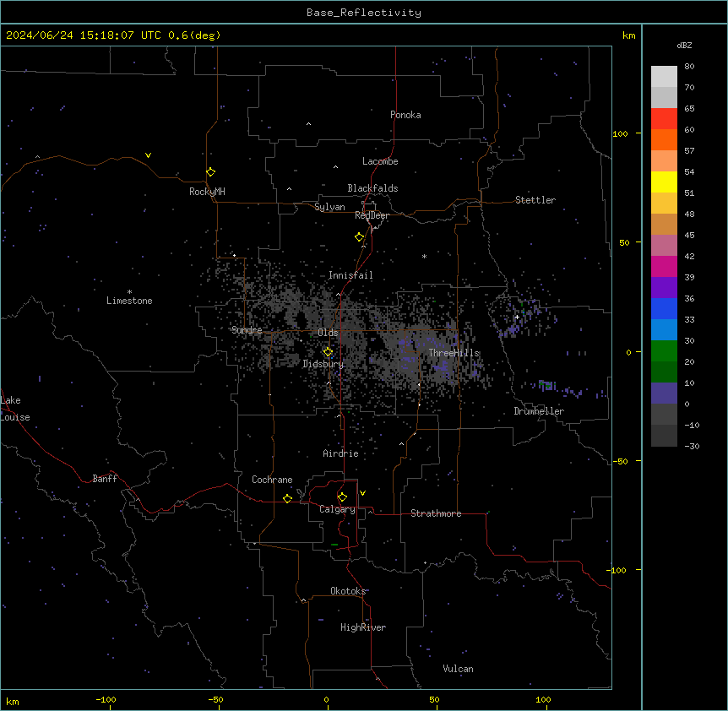The image size is (728, 711).
Task: Click the Blackfalds city label
Action: point(372,188)
